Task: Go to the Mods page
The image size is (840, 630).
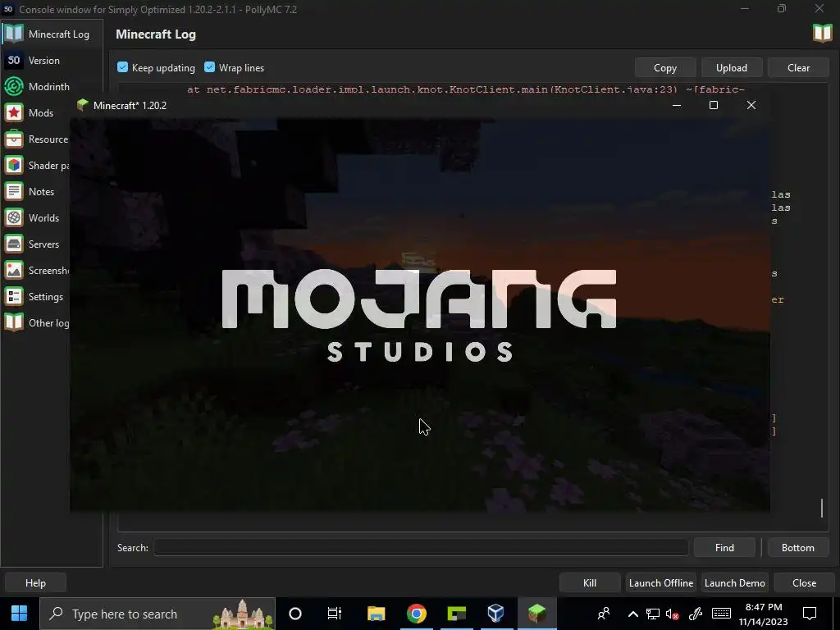Action: [x=36, y=113]
